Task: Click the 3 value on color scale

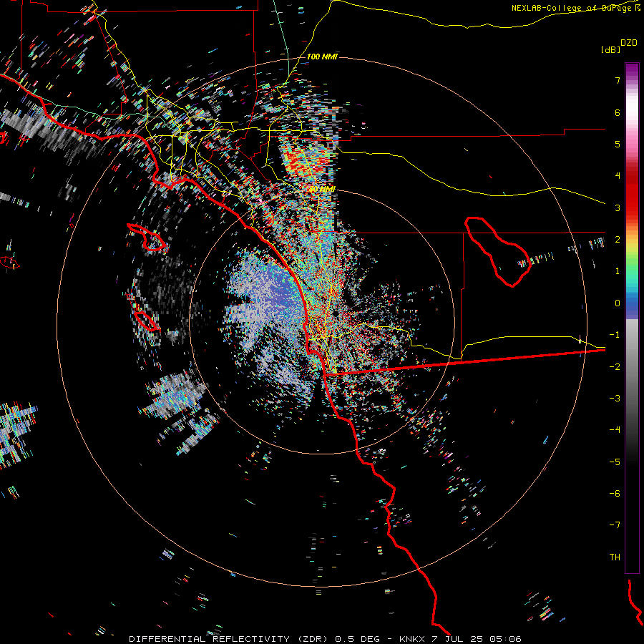Action: pyautogui.click(x=618, y=208)
